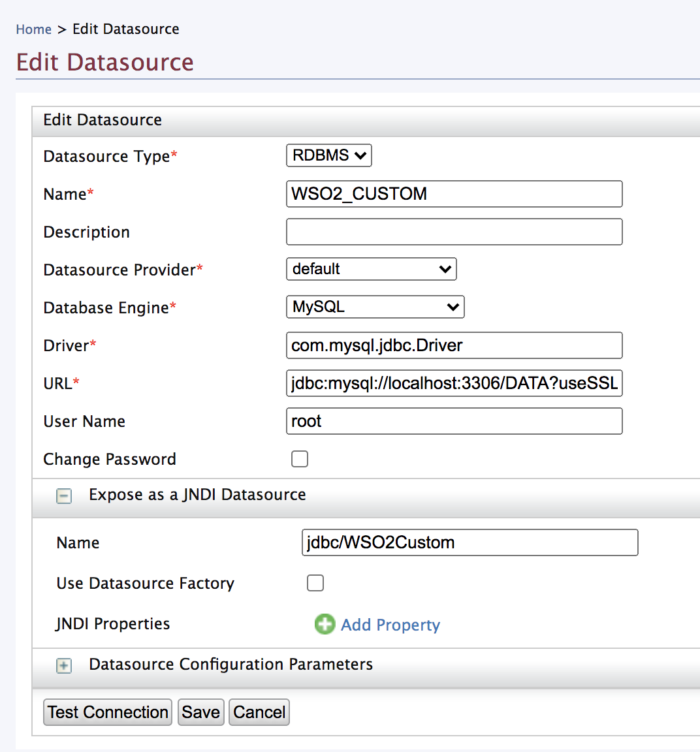Image resolution: width=700 pixels, height=752 pixels.
Task: Click the Test Connection button
Action: [x=108, y=712]
